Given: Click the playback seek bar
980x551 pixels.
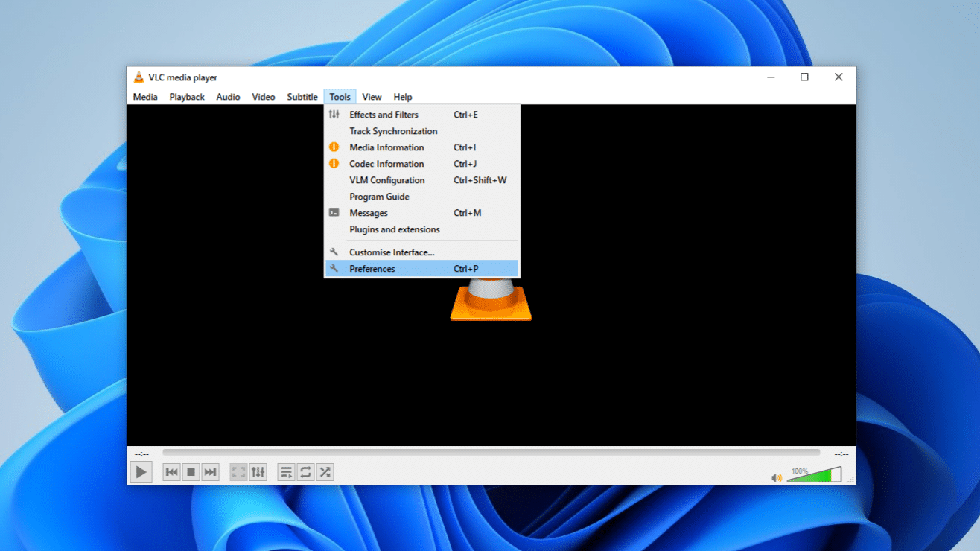Looking at the screenshot, I should pos(491,453).
